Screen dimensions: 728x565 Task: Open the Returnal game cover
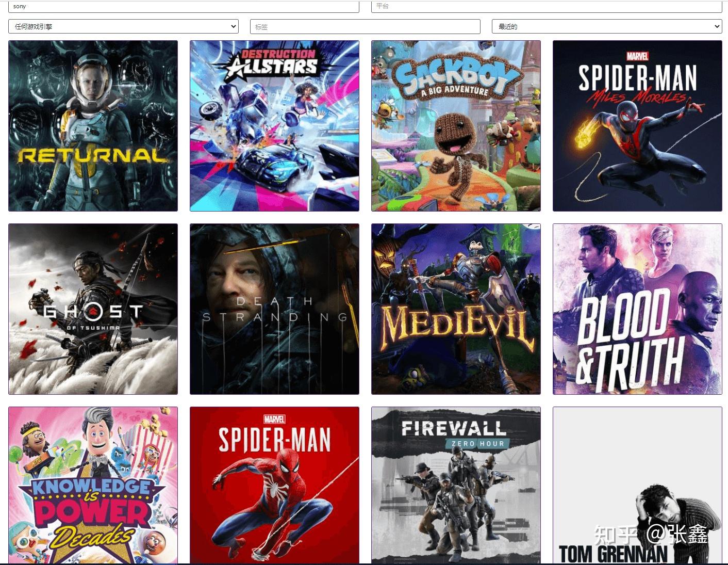tap(93, 126)
